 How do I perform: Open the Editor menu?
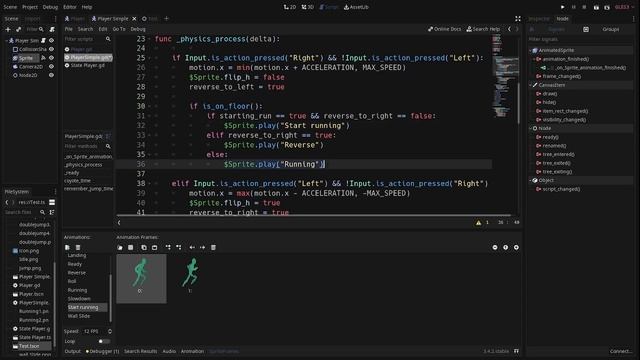coord(70,7)
